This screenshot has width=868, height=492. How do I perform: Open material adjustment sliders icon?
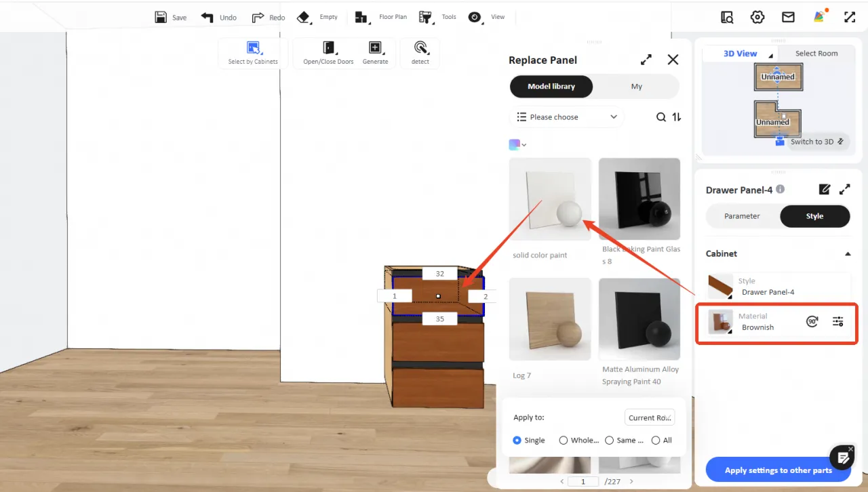point(838,322)
